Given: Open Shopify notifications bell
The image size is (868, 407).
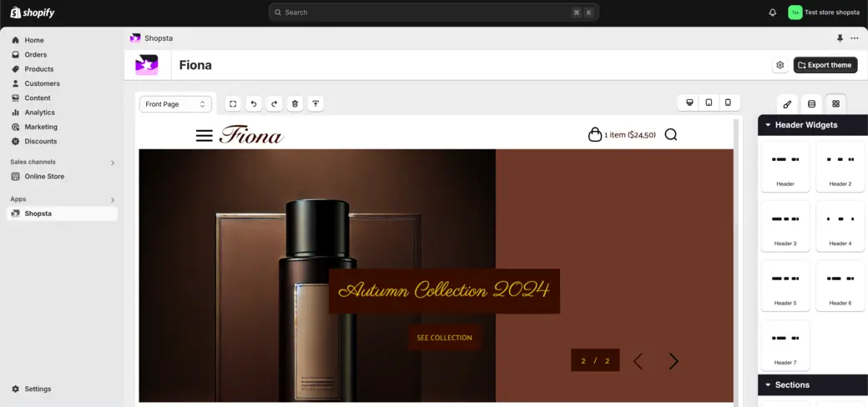Looking at the screenshot, I should 772,13.
